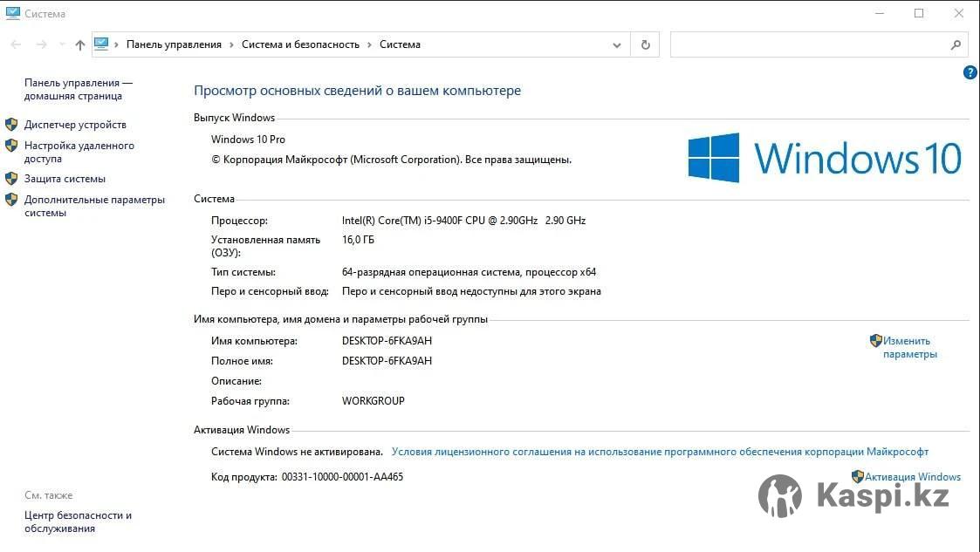The image size is (980, 552).
Task: Click shield icon beside 'Настройка удаленного доступа'
Action: coord(11,146)
